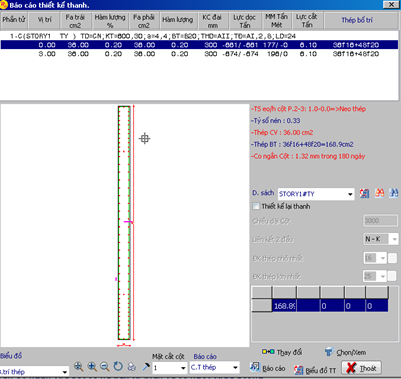401x379 pixels.
Task: Click the blue binoculars search icon
Action: tap(394, 193)
